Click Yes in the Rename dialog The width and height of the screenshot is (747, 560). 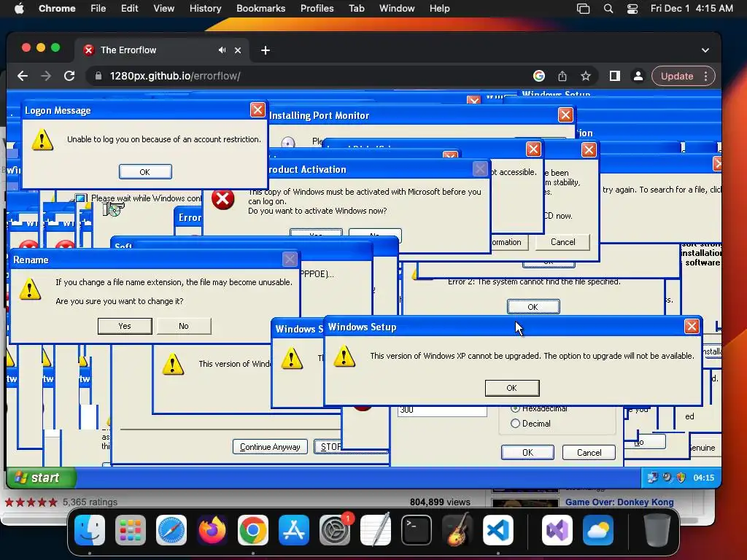(x=125, y=326)
